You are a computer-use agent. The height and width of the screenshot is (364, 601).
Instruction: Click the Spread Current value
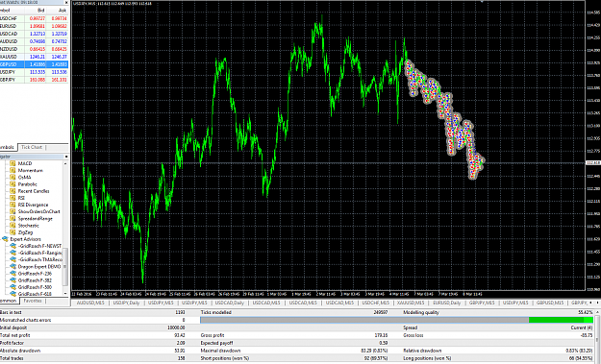tap(582, 328)
